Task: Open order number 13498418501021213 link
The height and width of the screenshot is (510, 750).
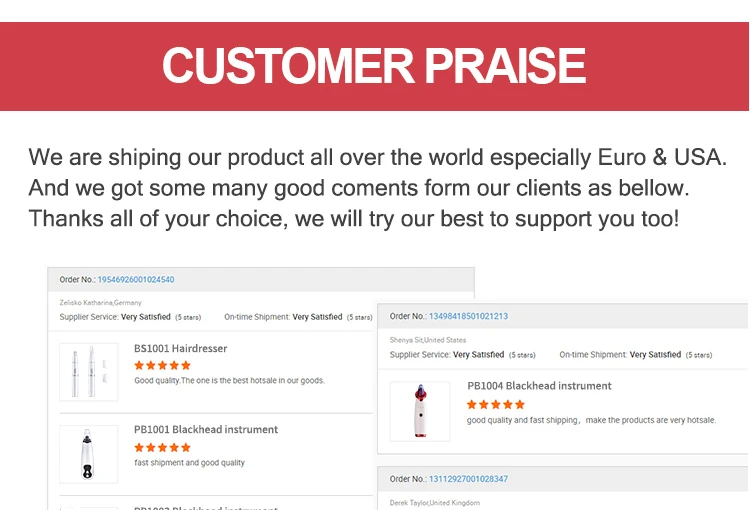Action: pyautogui.click(x=468, y=317)
